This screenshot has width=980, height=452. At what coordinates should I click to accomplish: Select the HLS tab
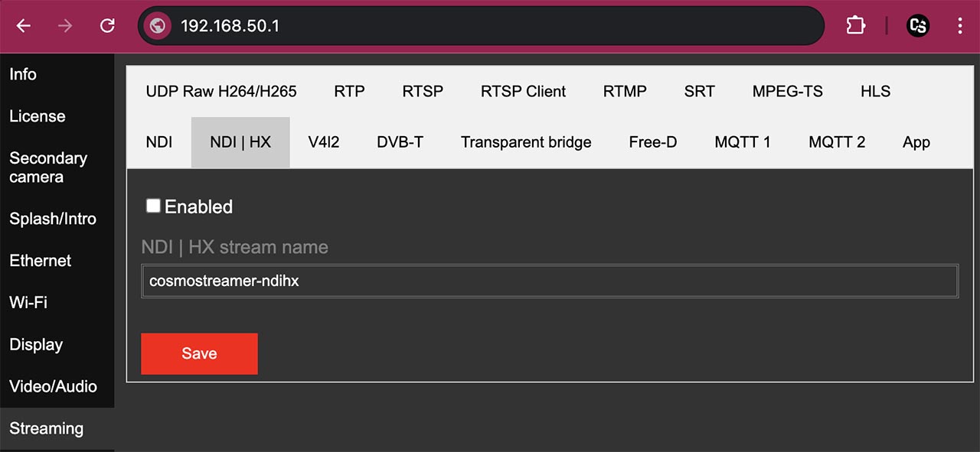pos(875,91)
